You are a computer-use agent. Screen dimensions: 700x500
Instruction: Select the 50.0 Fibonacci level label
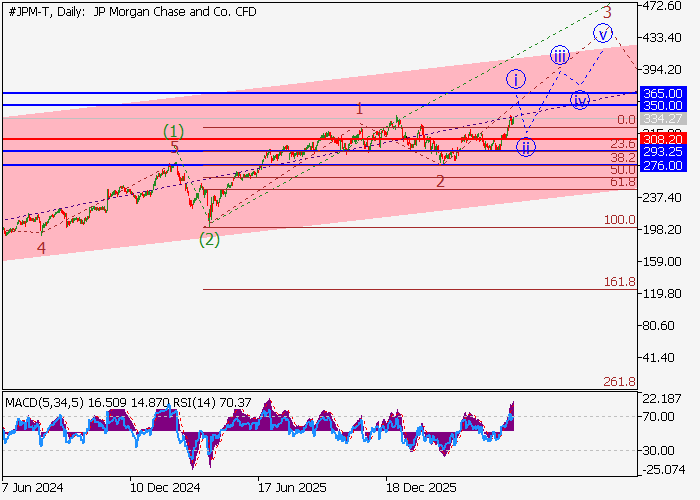point(623,170)
